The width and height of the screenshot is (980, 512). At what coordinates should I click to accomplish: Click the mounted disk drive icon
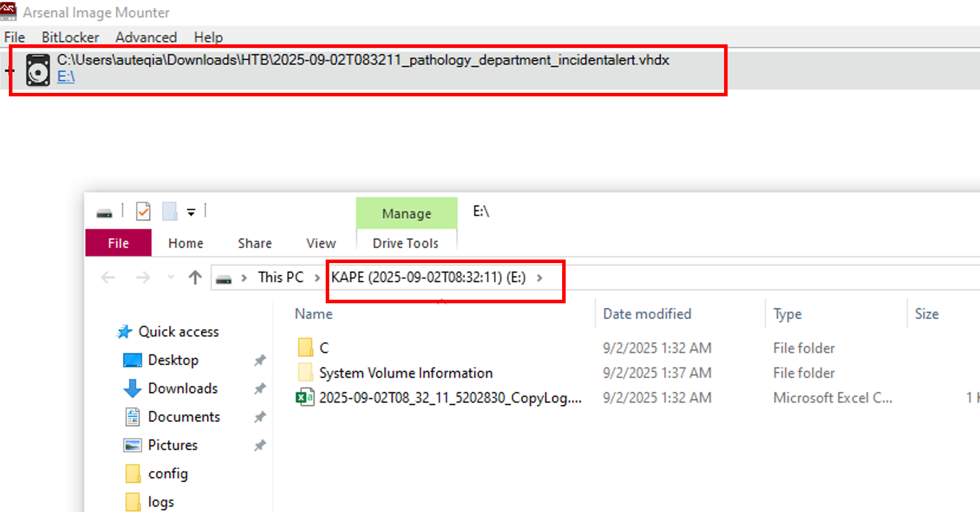pos(38,70)
